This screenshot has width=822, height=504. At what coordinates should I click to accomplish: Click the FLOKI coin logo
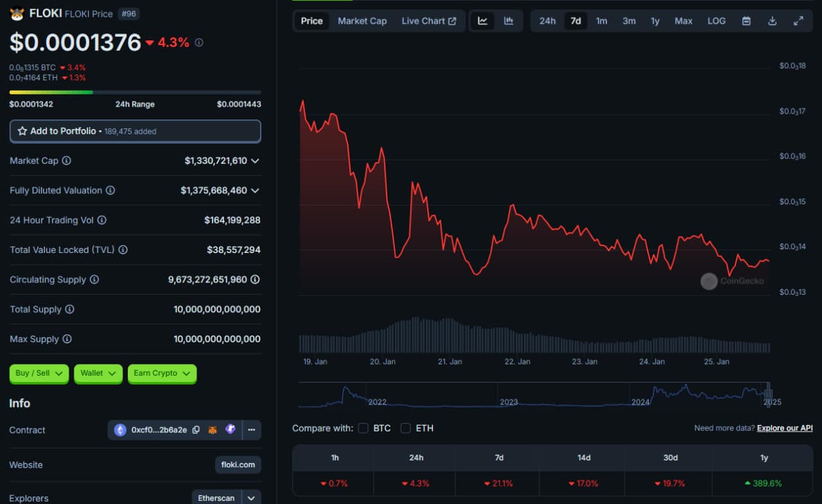[17, 13]
